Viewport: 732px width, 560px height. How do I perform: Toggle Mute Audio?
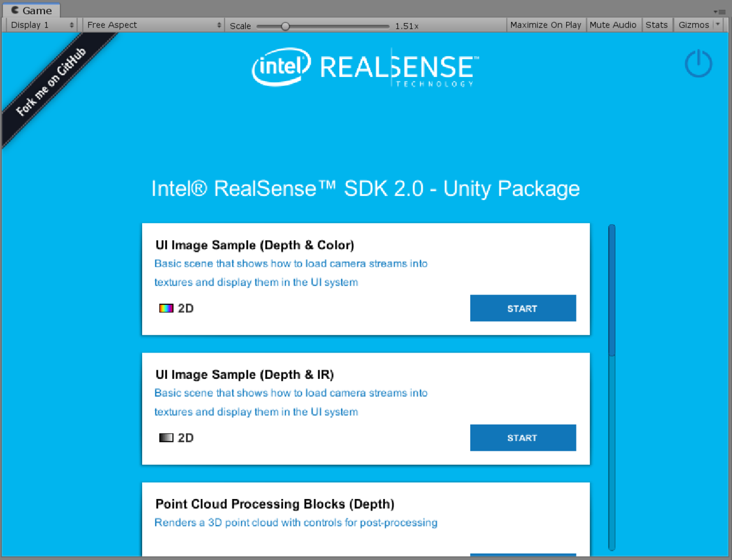coord(613,25)
